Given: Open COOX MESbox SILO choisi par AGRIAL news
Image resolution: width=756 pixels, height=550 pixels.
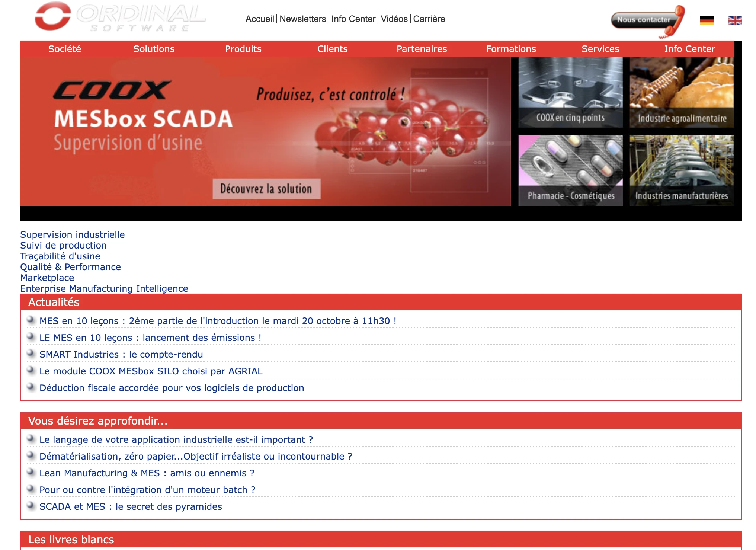Looking at the screenshot, I should [151, 371].
